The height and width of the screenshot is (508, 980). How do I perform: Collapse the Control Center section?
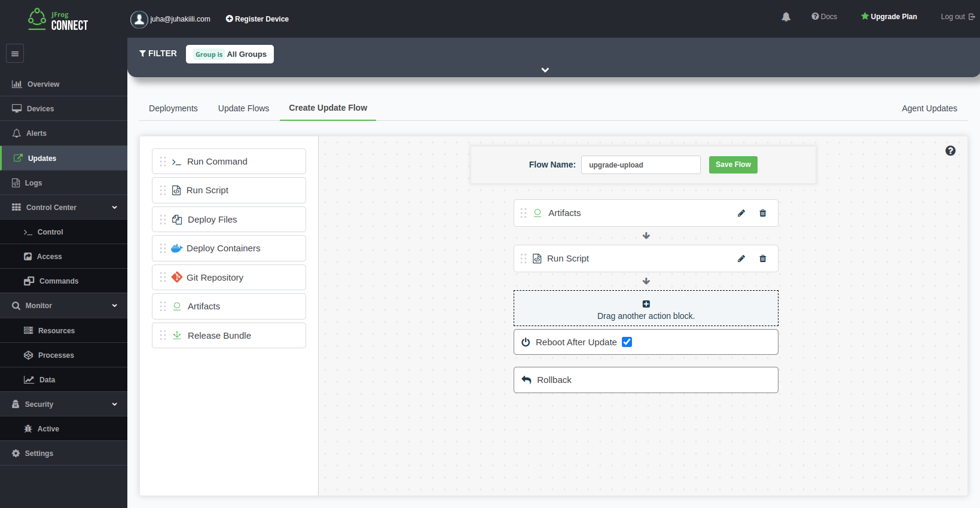coord(114,208)
